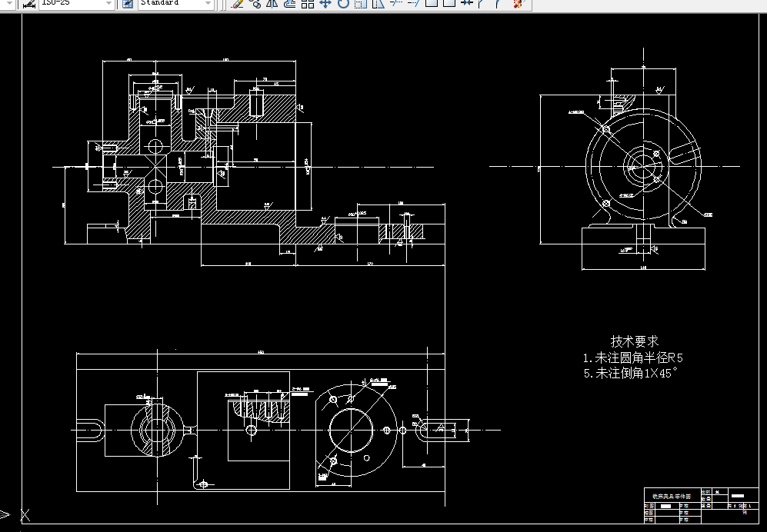The height and width of the screenshot is (532, 767).
Task: Click the UCS axis icon at the drawing corner
Action: [15, 514]
